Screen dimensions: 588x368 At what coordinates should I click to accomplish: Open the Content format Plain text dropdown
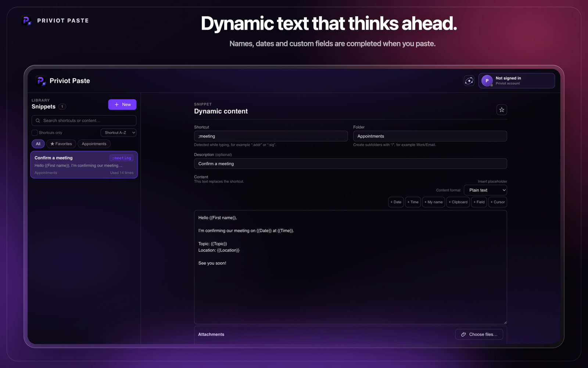coord(485,190)
